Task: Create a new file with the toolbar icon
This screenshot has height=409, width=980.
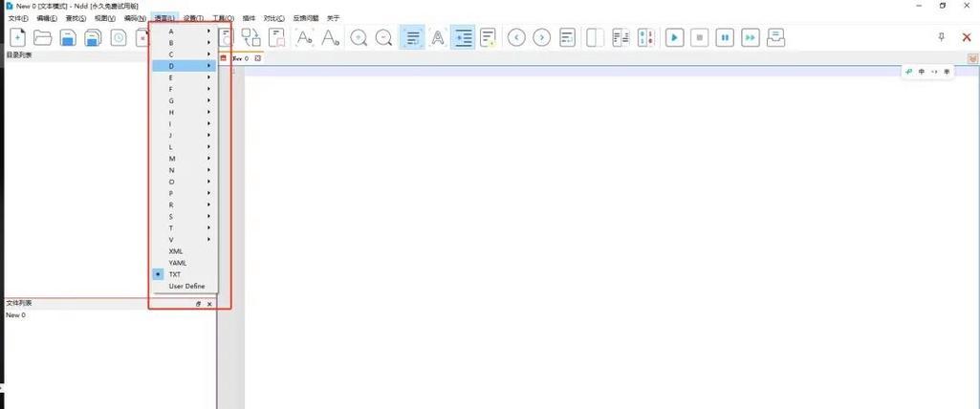Action: pos(17,37)
